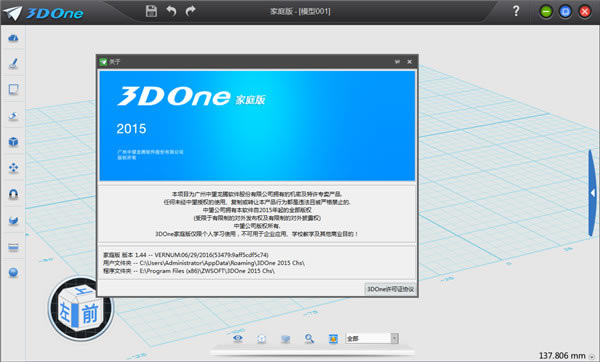Redo the last undone action
Viewport: 600px width, 362px height.
[190, 11]
